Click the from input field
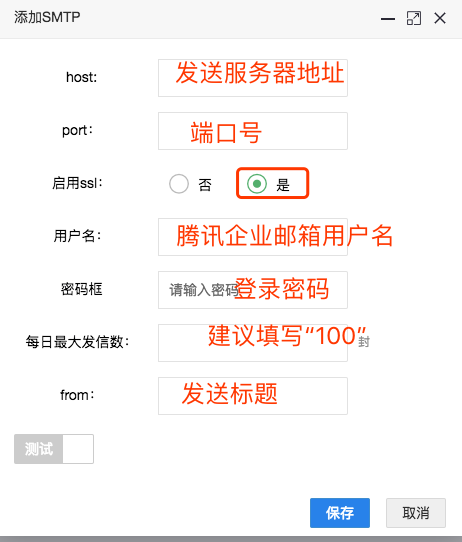 (253, 396)
